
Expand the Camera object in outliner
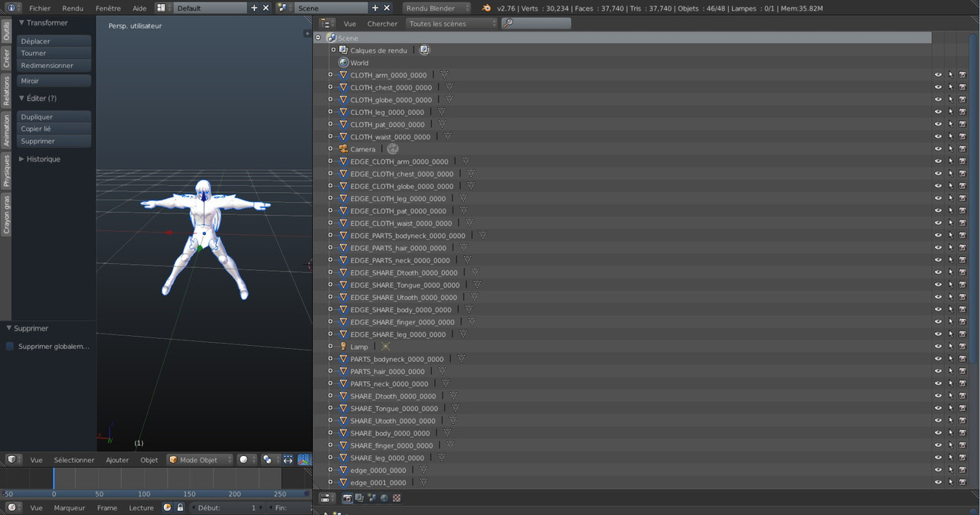[x=331, y=149]
